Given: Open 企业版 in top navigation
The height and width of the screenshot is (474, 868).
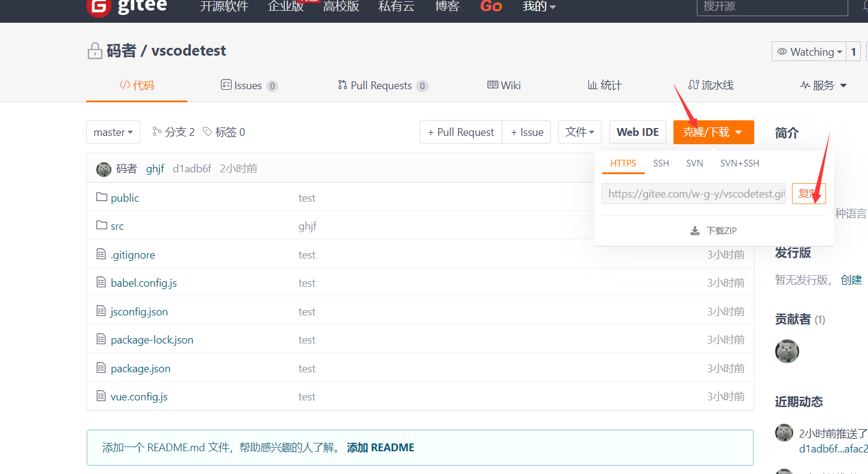Looking at the screenshot, I should 286,6.
